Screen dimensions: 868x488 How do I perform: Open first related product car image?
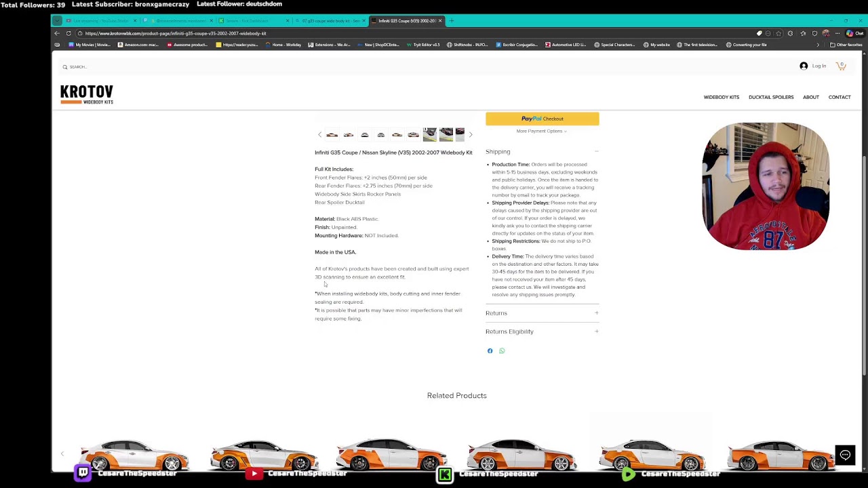coord(134,454)
